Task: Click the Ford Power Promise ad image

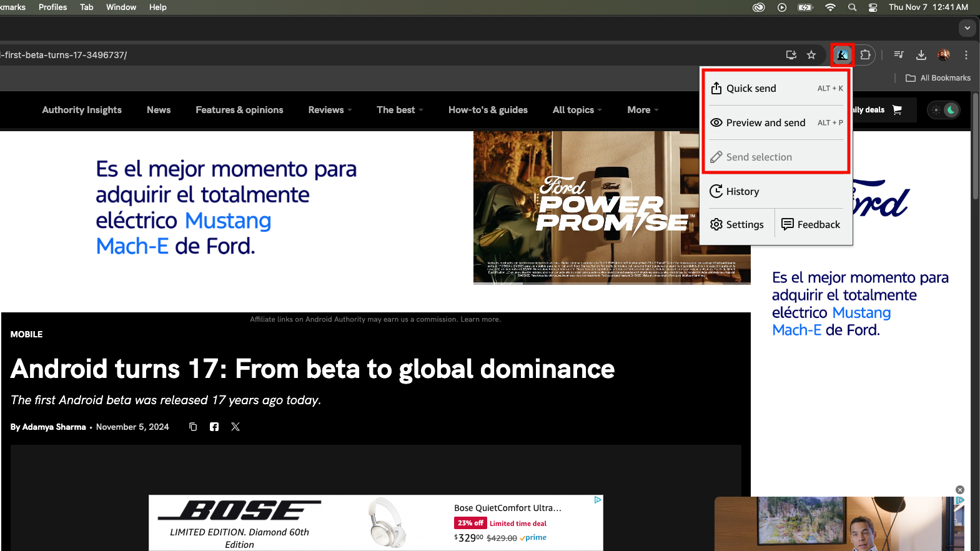Action: (611, 207)
